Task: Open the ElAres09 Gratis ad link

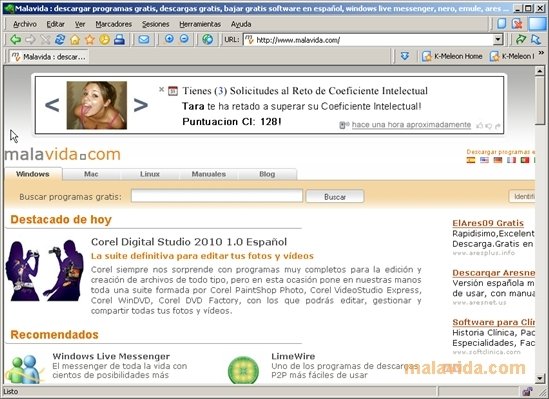Action: click(x=488, y=223)
